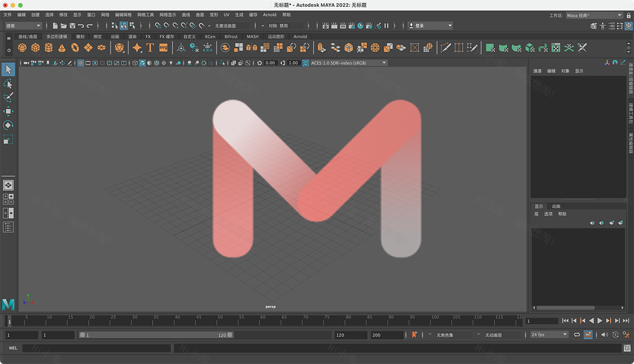Select the Lasso selection tool
The width and height of the screenshot is (634, 364).
coord(8,83)
